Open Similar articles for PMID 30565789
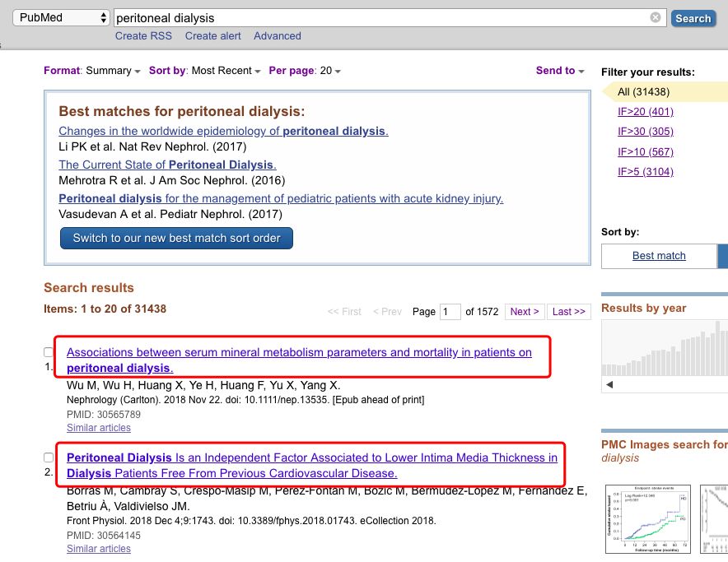Viewport: 728px width, 562px height. tap(99, 428)
